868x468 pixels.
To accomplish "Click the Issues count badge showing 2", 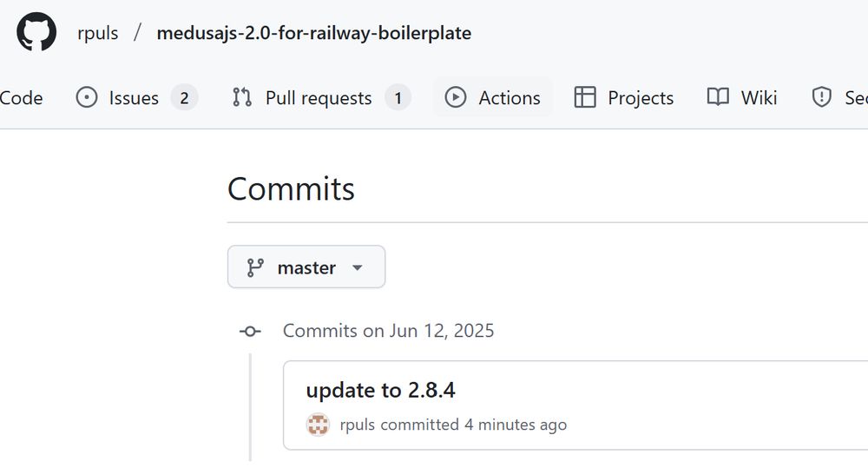I will pyautogui.click(x=184, y=98).
